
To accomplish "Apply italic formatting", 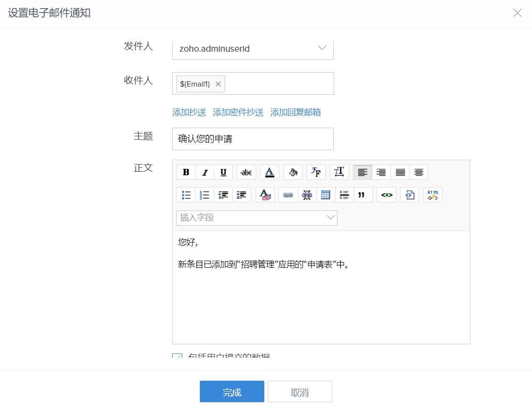I will 205,172.
